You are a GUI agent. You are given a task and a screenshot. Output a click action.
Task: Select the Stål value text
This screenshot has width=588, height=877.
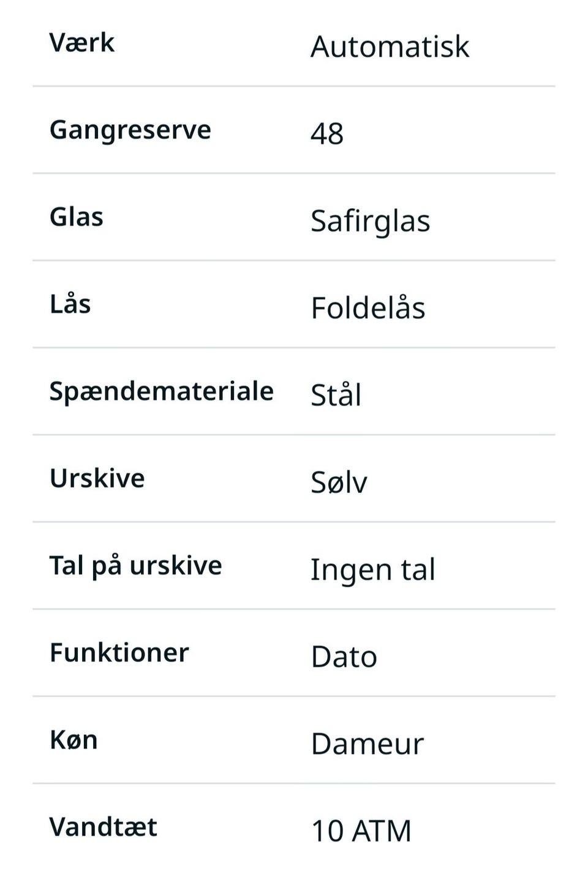coord(336,395)
